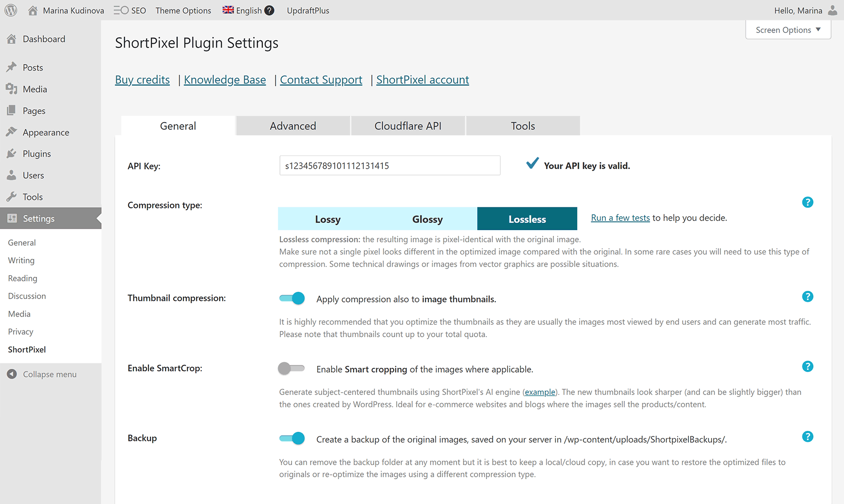The width and height of the screenshot is (844, 504).
Task: Switch to the plugin Tools tab
Action: [523, 126]
